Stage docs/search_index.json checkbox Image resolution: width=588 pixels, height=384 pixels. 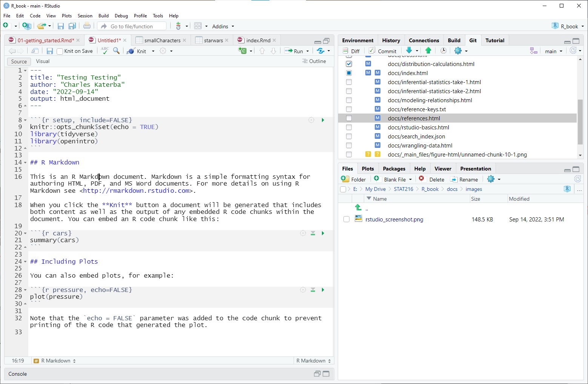pos(349,137)
